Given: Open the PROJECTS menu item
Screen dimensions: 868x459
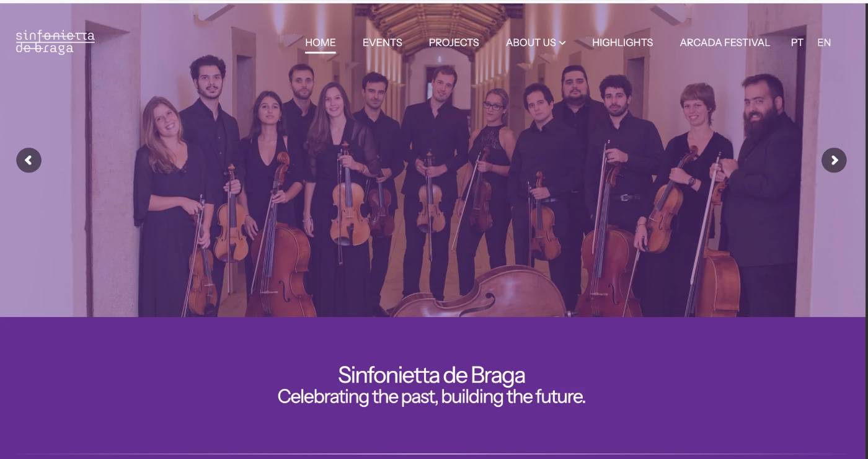Looking at the screenshot, I should pos(454,42).
